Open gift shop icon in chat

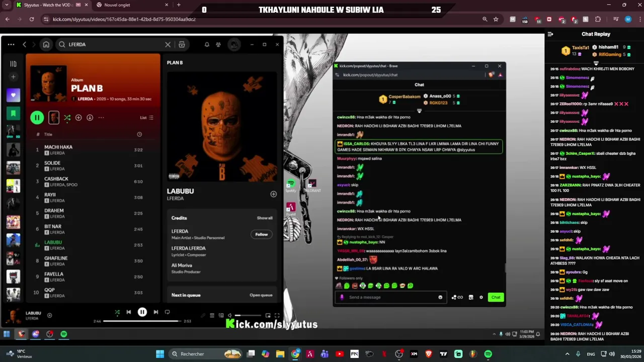coord(471,297)
